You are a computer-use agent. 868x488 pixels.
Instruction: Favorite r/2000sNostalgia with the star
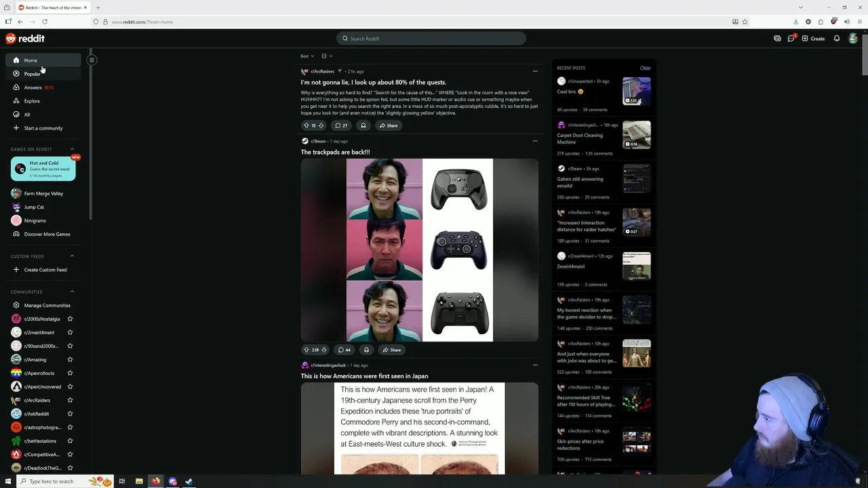click(70, 319)
